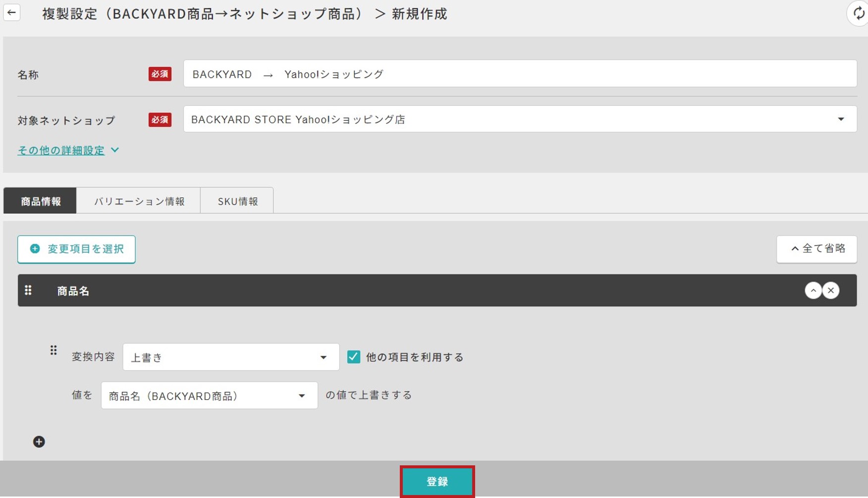Image resolution: width=868 pixels, height=498 pixels.
Task: Focus the 名称 input field
Action: click(x=520, y=74)
